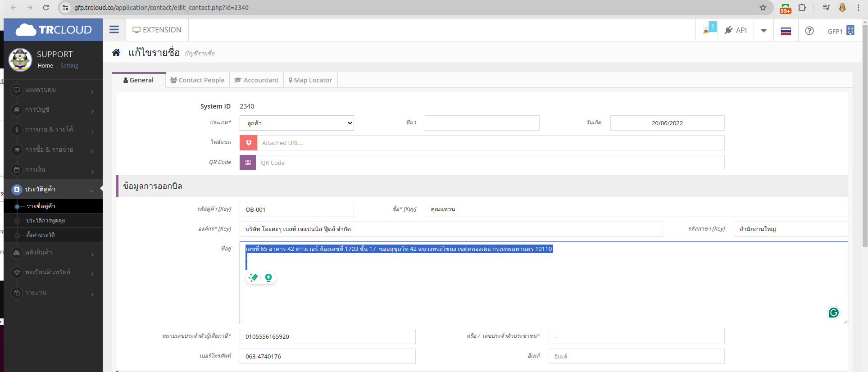Expand the top bar caret dropdown
Viewport: 868px width, 372px height.
[x=763, y=31]
